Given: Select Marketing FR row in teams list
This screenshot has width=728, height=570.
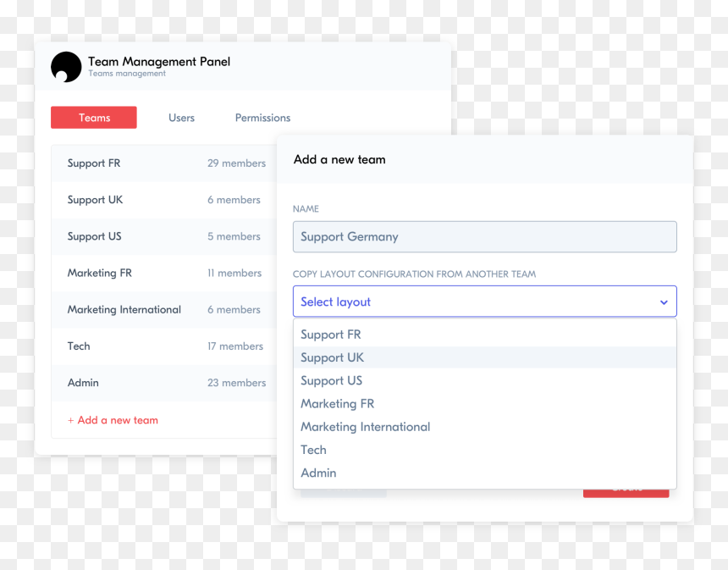Looking at the screenshot, I should pos(164,274).
